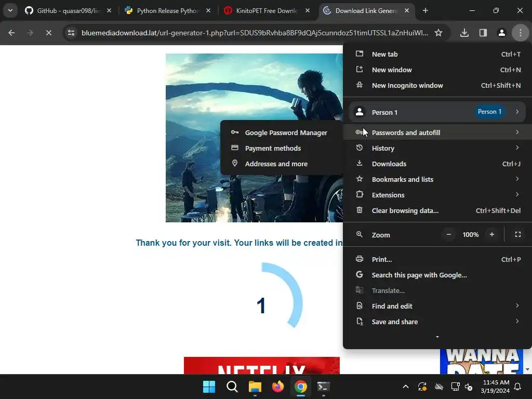Click the Wanna Date ad
This screenshot has height=399, width=532.
(482, 362)
